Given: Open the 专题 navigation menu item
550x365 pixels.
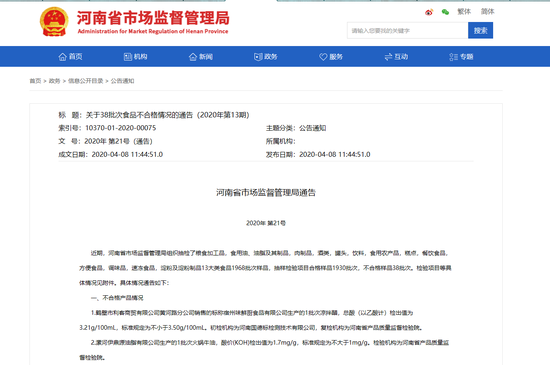Looking at the screenshot, I should tap(461, 57).
